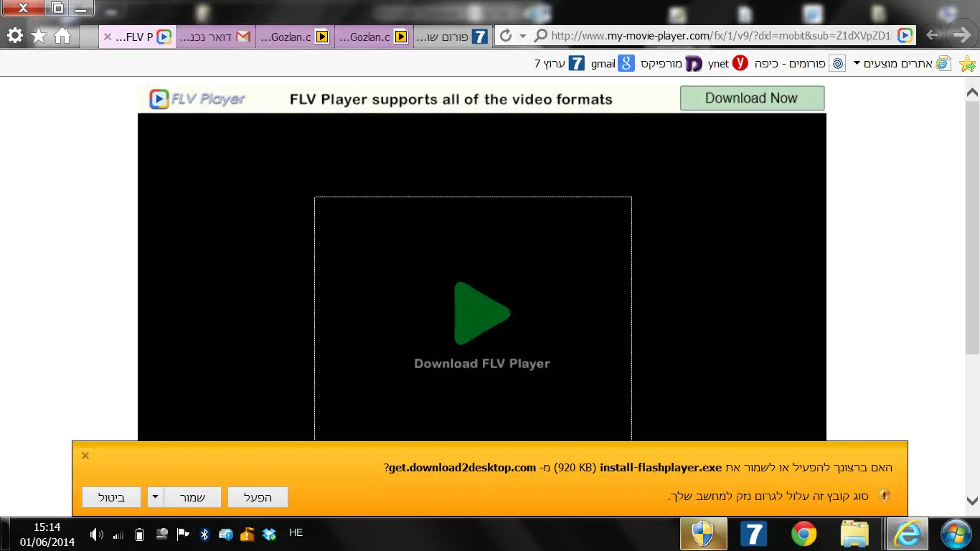The image size is (980, 551).
Task: Close the FLV Player tab
Action: 108,37
